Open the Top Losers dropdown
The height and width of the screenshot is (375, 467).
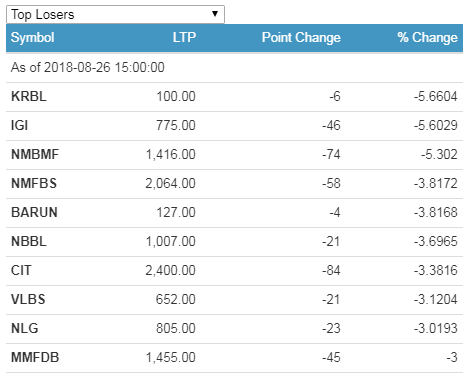point(115,14)
